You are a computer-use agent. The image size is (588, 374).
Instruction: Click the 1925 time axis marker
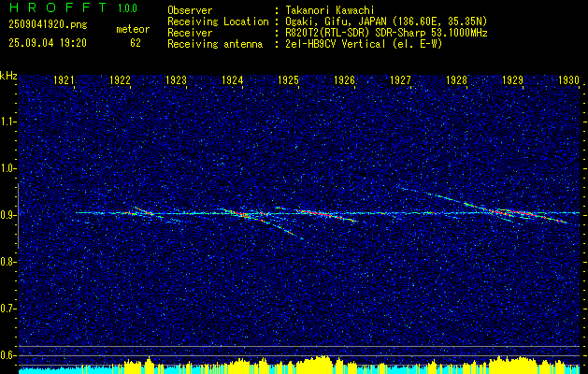pyautogui.click(x=288, y=80)
